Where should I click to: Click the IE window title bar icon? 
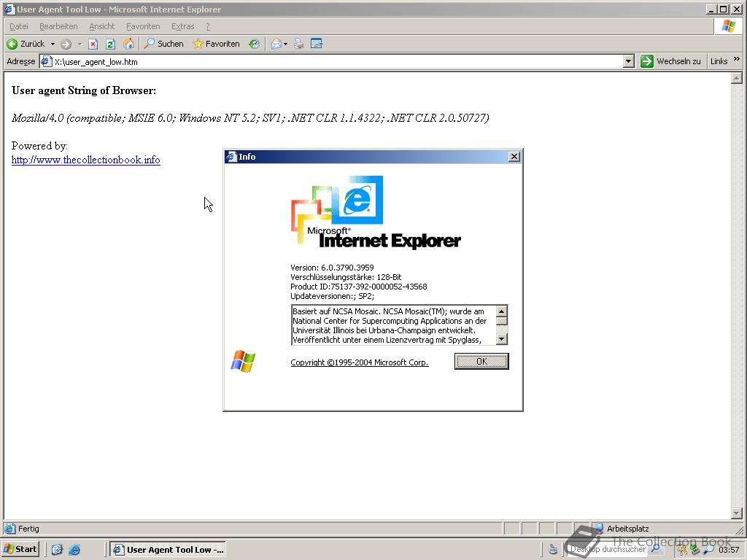(x=9, y=9)
